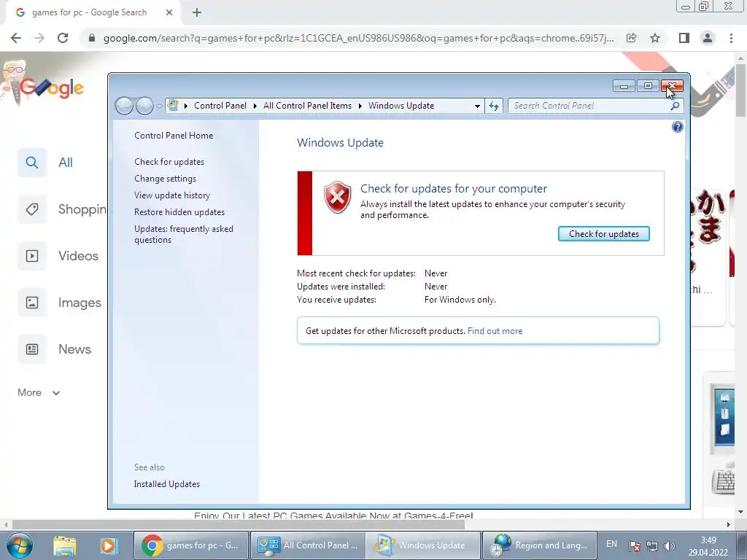
Task: Select the 'games for pc - Google Search' tab
Action: pos(93,13)
